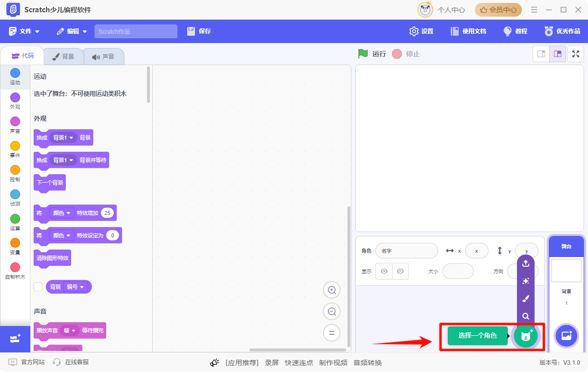Open 啵 dropdown in 播放声音 block

click(x=70, y=330)
